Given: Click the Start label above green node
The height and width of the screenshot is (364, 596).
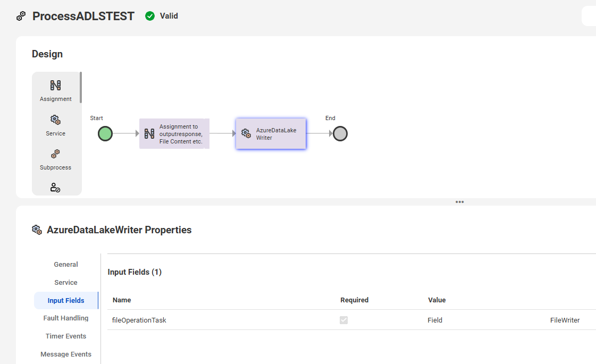Looking at the screenshot, I should point(97,118).
